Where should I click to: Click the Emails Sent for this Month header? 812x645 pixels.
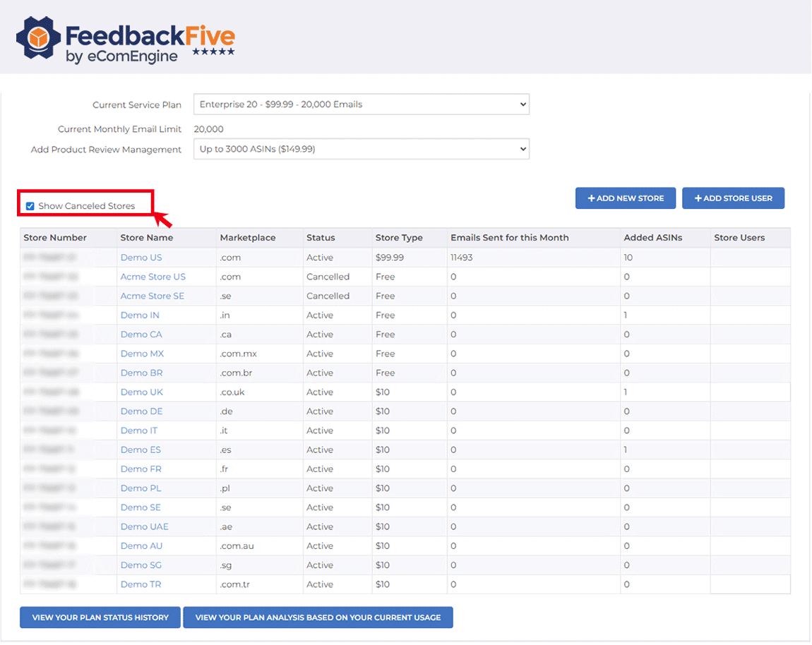509,238
